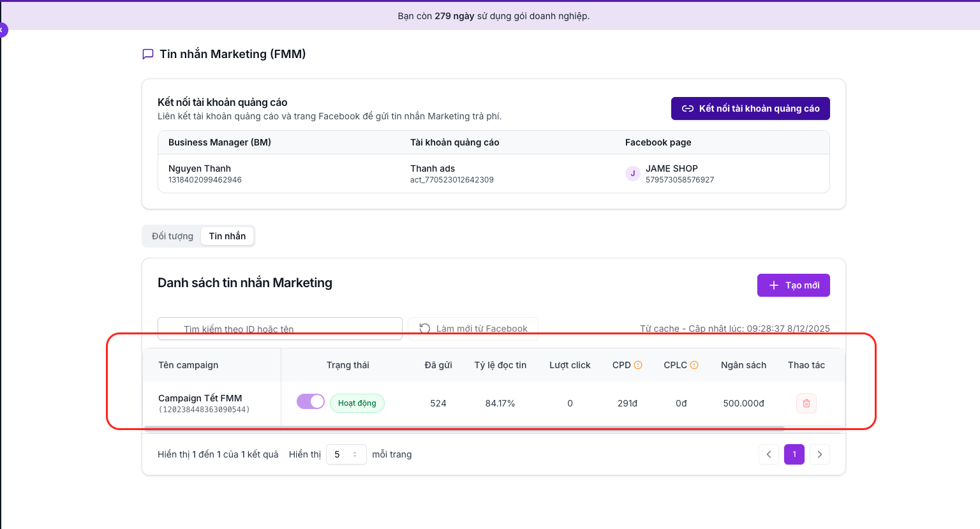Screen dimensions: 980x529
Task: Go to next page with right chevron
Action: (x=820, y=454)
